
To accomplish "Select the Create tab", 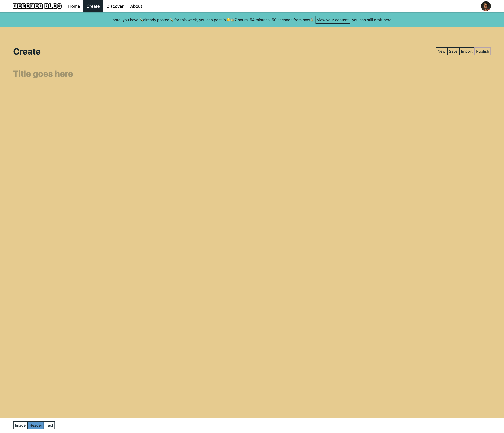I will click(93, 6).
